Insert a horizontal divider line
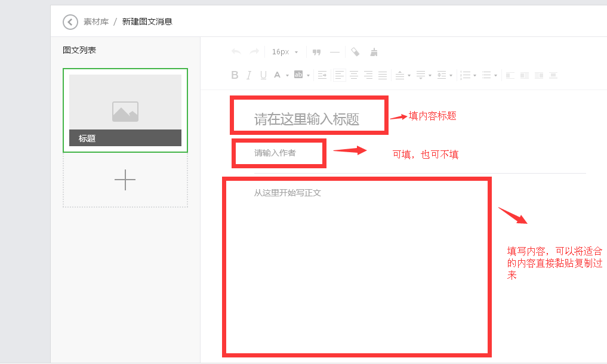Image resolution: width=607 pixels, height=364 pixels. click(x=335, y=52)
